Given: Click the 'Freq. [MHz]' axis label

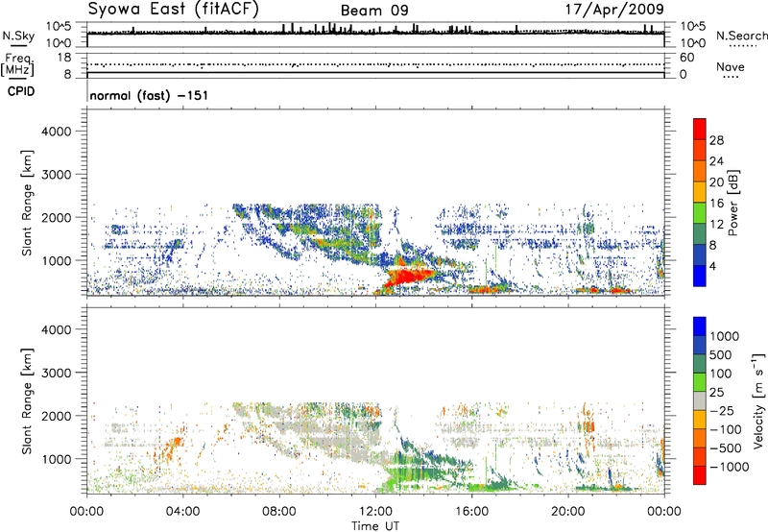Looking at the screenshot, I should click(17, 66).
